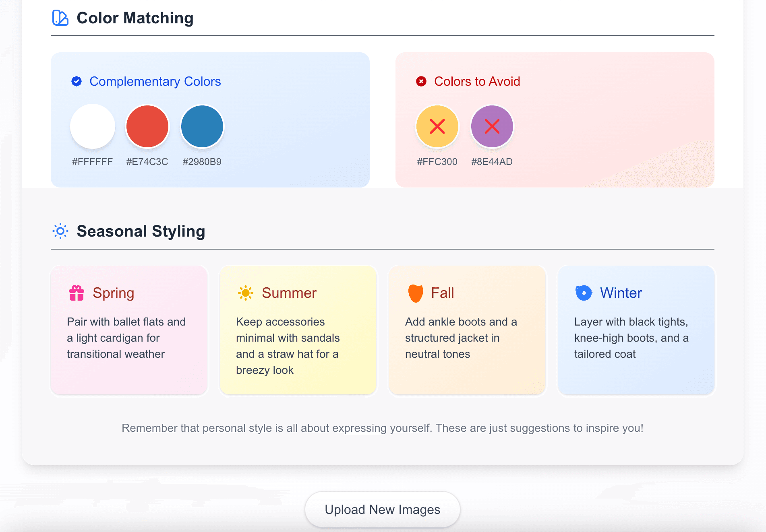
Task: Click the red error icon beside Colors to Avoid
Action: point(420,81)
